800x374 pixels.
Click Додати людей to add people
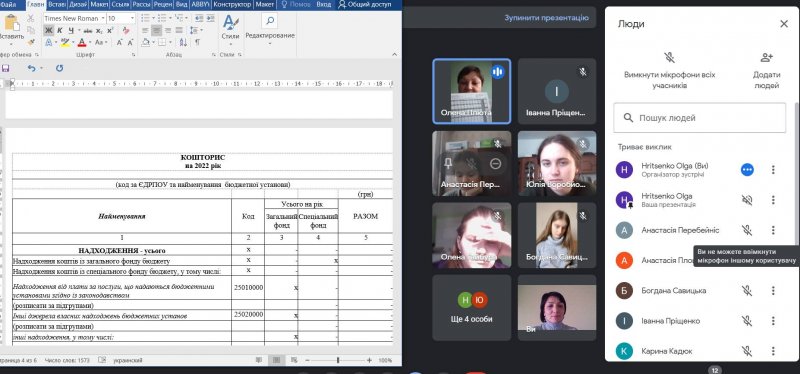(x=766, y=71)
